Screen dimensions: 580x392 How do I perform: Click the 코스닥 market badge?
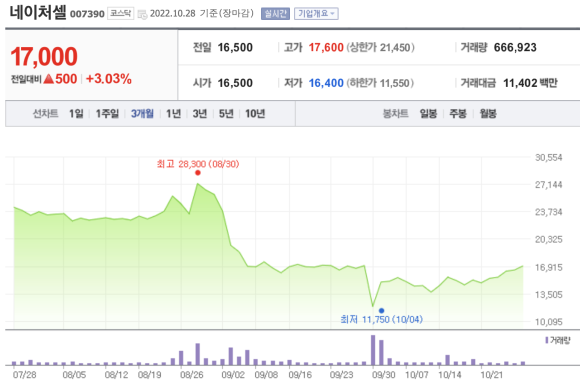pos(121,14)
